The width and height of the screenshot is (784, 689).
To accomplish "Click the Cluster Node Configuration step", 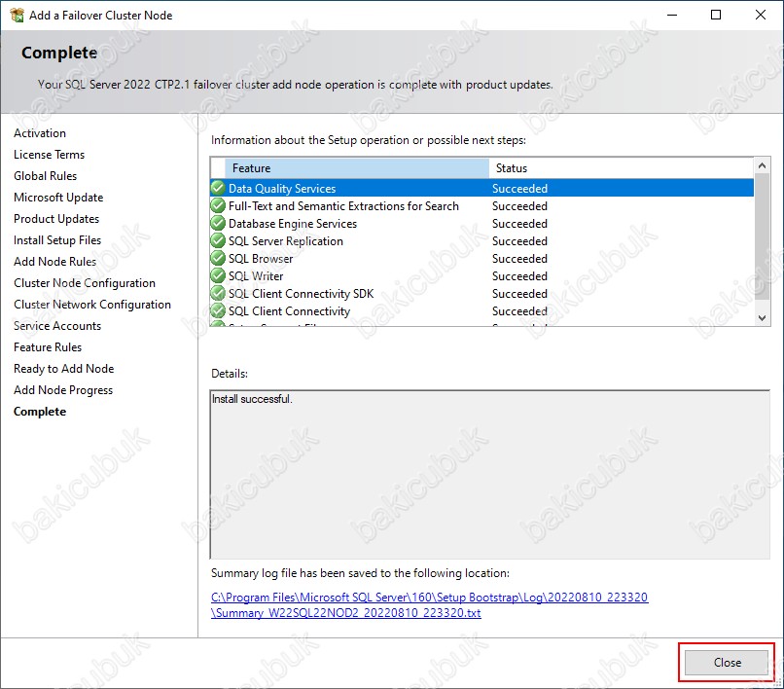I will point(84,283).
